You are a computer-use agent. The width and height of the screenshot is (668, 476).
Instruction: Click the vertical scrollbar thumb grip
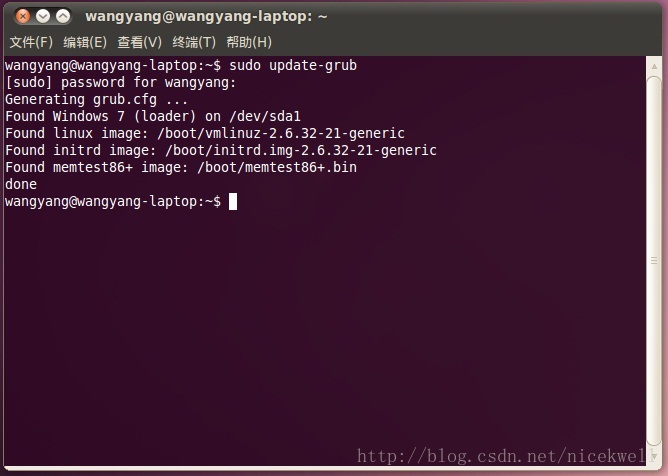click(x=654, y=260)
